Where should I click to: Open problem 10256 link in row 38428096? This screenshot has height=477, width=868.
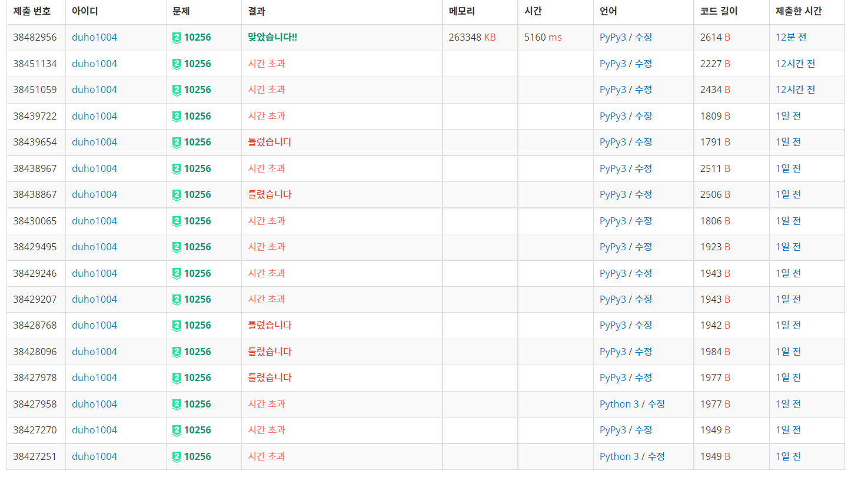click(197, 352)
